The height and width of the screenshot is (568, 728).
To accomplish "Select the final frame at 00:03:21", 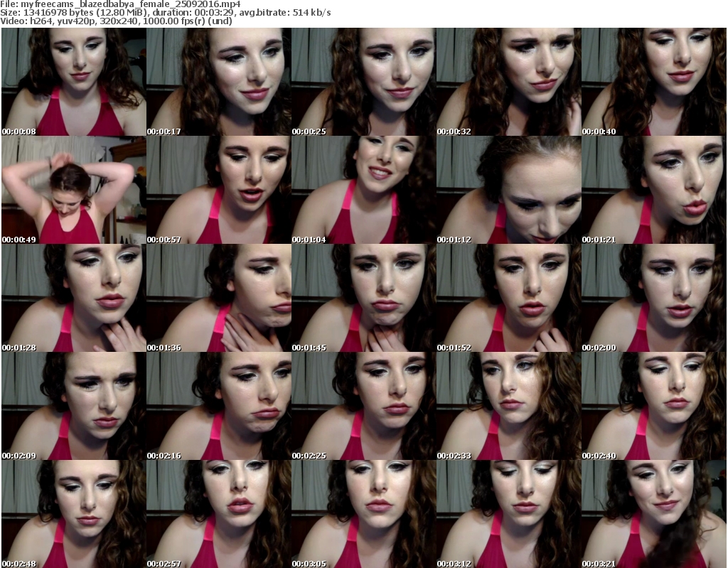I will click(653, 515).
